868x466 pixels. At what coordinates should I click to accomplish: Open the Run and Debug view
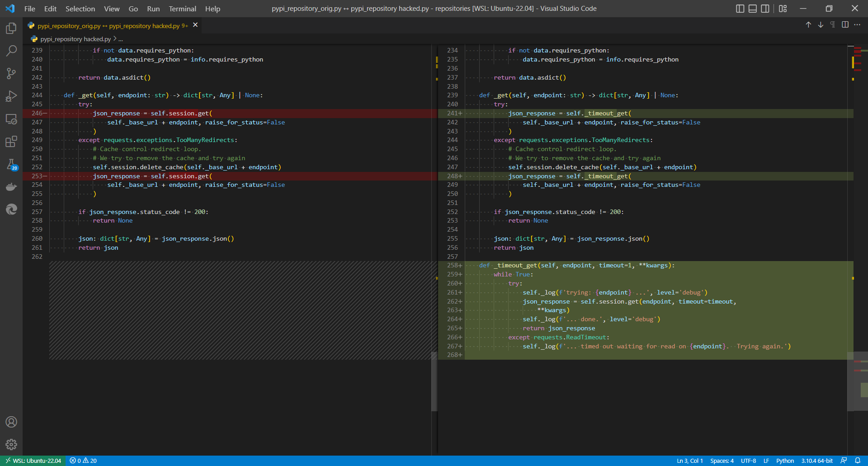click(11, 96)
